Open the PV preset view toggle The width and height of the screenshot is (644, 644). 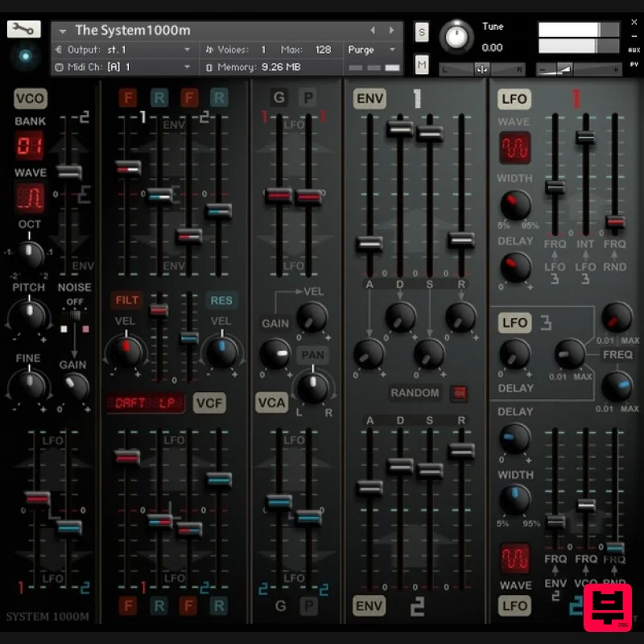[x=634, y=64]
